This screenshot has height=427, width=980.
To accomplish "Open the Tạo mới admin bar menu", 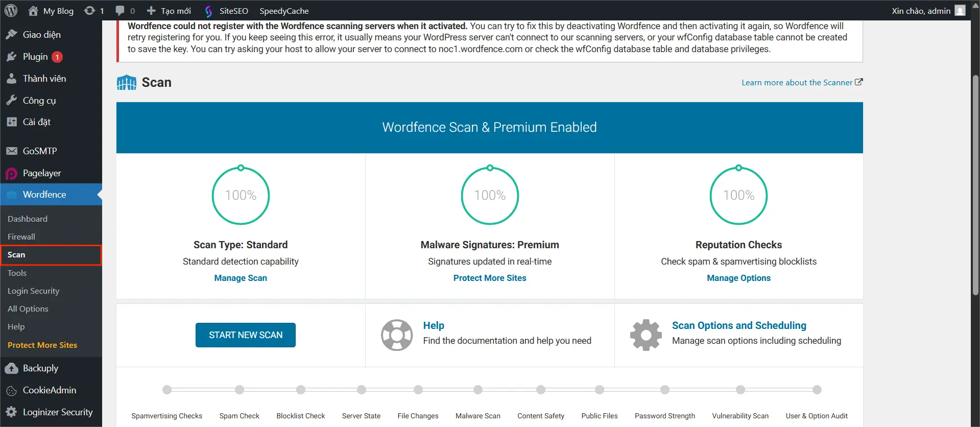I will [169, 11].
